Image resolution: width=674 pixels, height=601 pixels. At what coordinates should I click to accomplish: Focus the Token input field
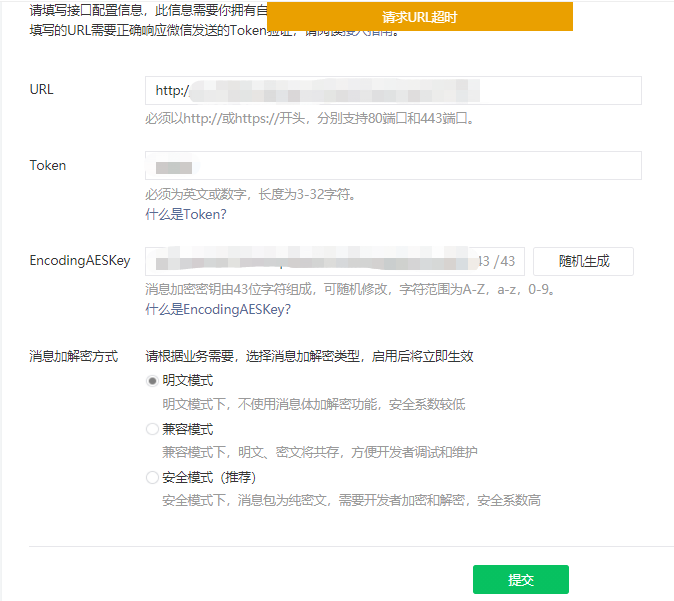(393, 166)
